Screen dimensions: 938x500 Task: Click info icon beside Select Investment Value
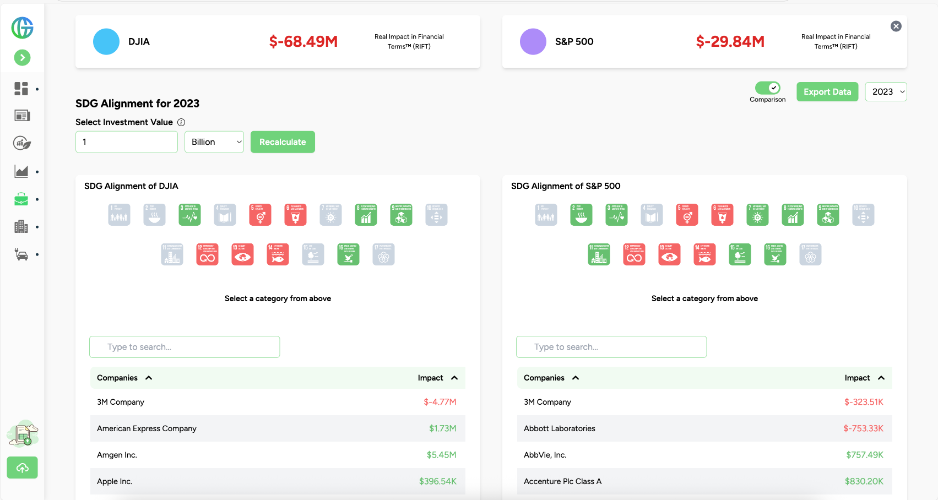point(181,122)
